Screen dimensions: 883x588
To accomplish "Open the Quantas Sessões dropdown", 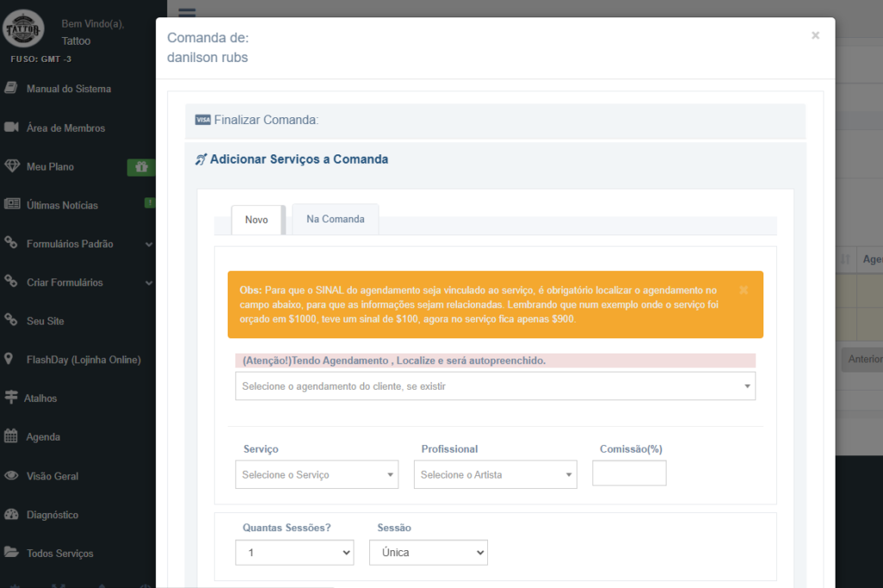I will point(295,553).
